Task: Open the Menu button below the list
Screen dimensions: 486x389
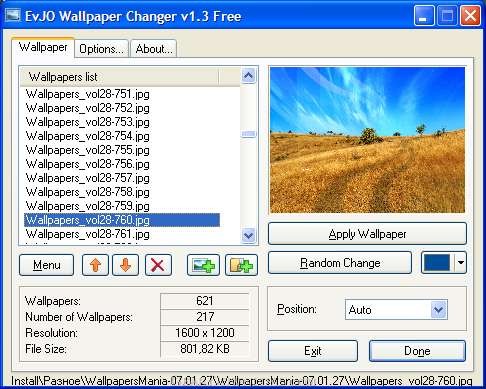Action: point(47,265)
